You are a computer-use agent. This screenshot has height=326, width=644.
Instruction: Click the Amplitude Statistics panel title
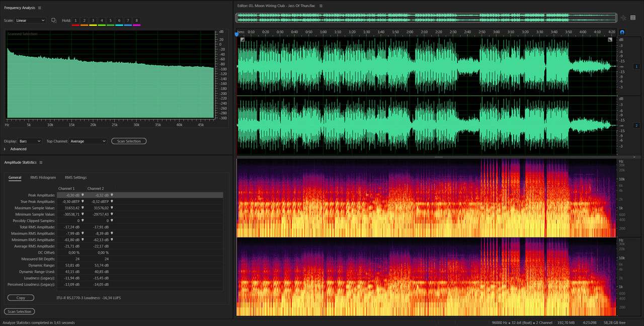(20, 162)
